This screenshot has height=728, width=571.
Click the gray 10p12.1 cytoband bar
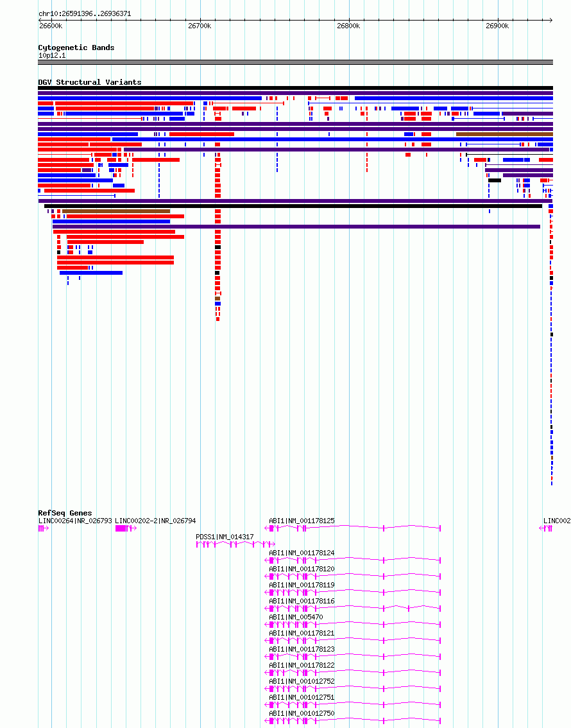click(296, 62)
